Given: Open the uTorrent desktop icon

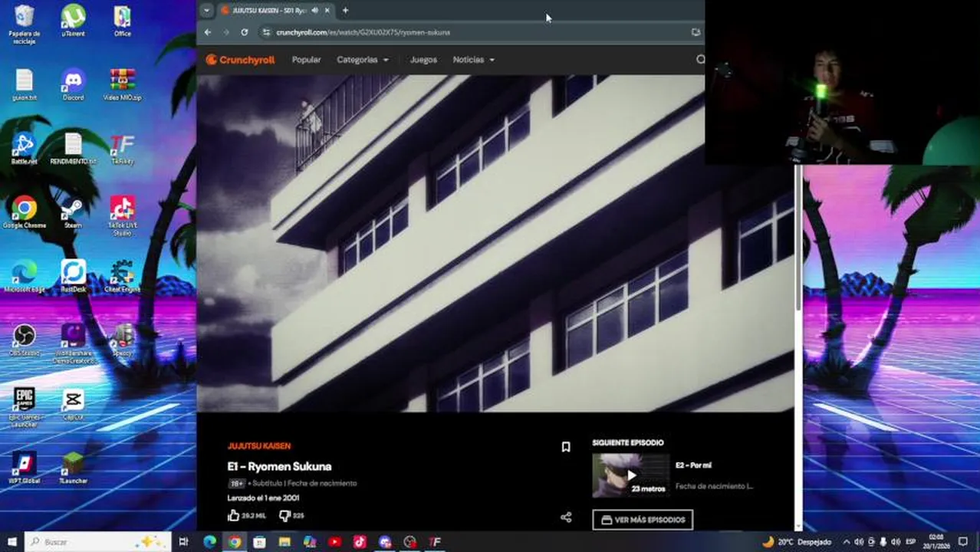Looking at the screenshot, I should 74,21.
